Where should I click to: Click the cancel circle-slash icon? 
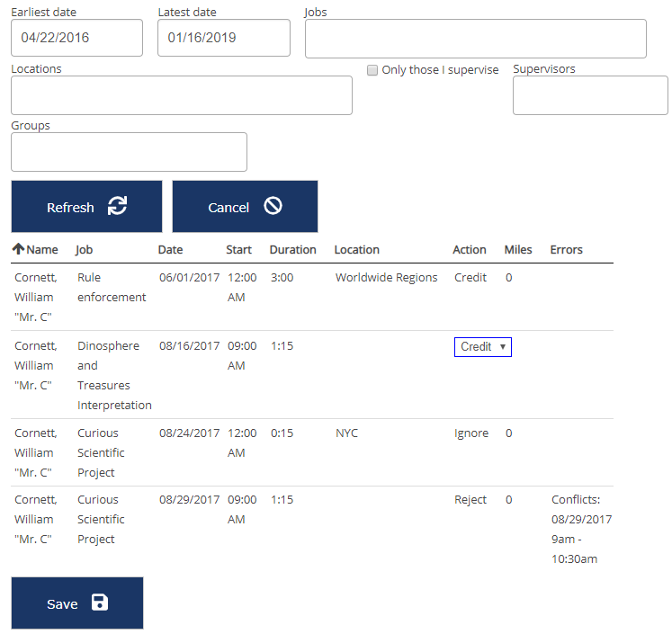(273, 206)
